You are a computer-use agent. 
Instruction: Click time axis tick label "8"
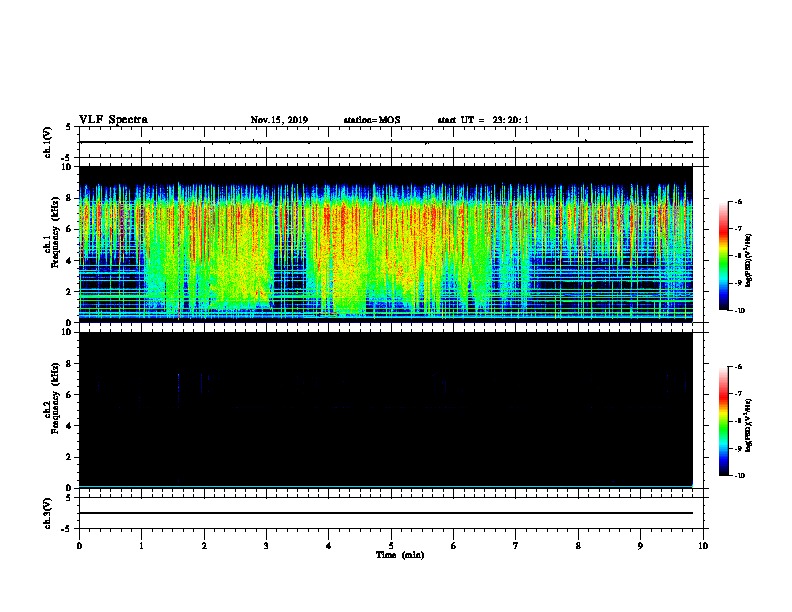click(x=578, y=546)
